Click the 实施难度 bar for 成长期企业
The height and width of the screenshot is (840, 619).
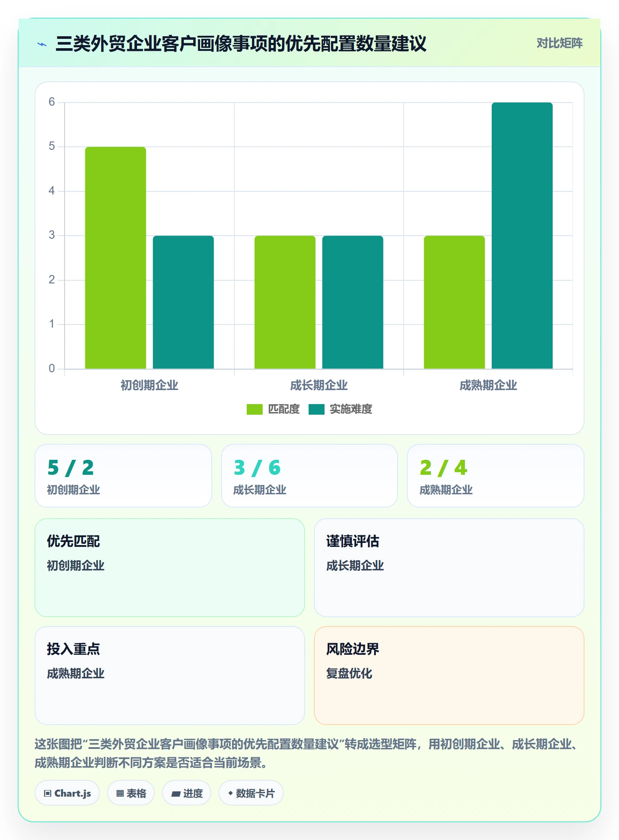(x=353, y=302)
